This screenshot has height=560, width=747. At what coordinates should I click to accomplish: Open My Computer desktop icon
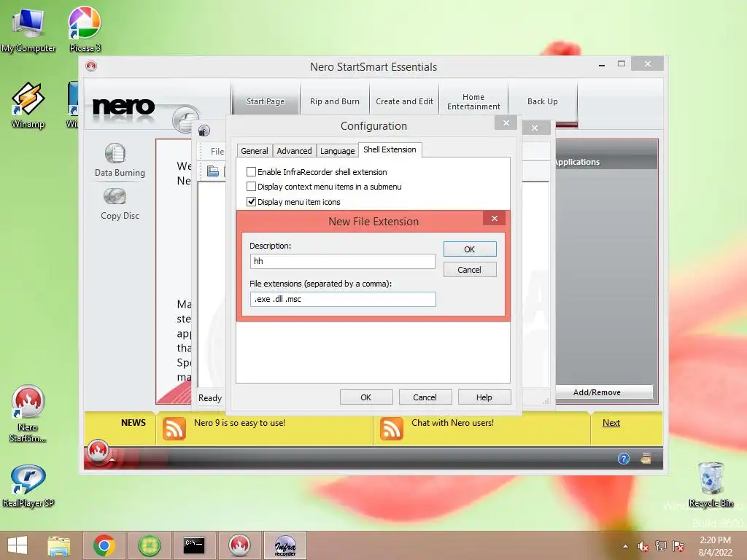28,28
